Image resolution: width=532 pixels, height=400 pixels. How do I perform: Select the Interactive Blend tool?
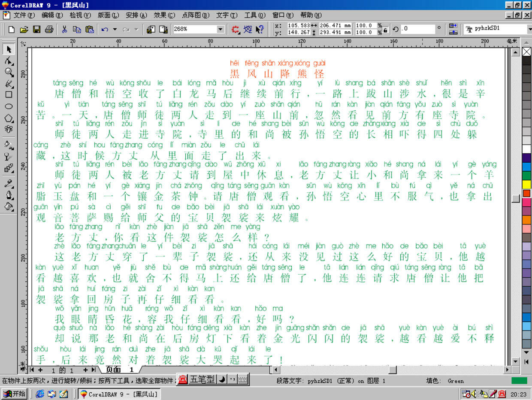(9, 168)
